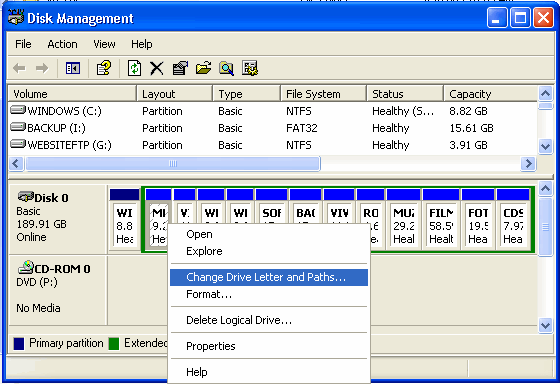The height and width of the screenshot is (384, 560).
Task: Sort by the Status column header
Action: pyautogui.click(x=405, y=94)
